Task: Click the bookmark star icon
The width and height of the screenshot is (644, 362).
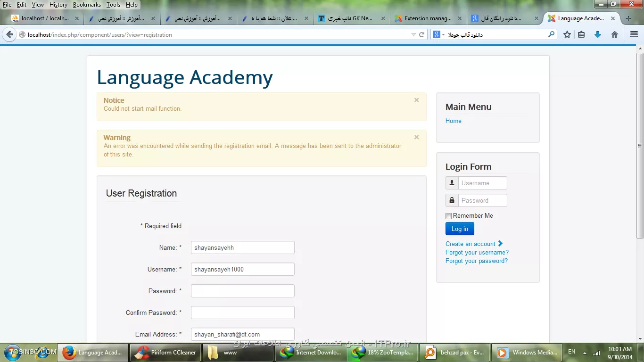Action: [567, 34]
